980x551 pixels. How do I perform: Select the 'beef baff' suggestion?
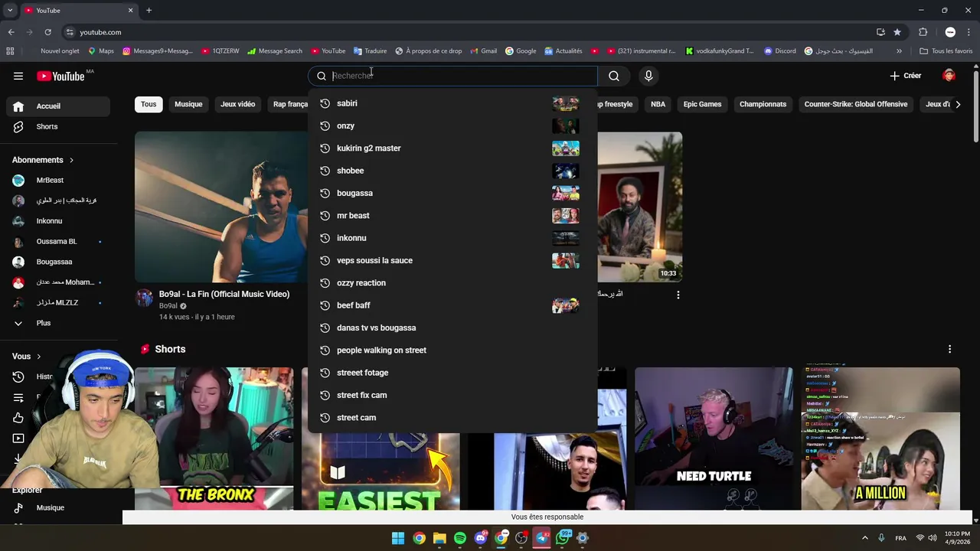(x=452, y=305)
